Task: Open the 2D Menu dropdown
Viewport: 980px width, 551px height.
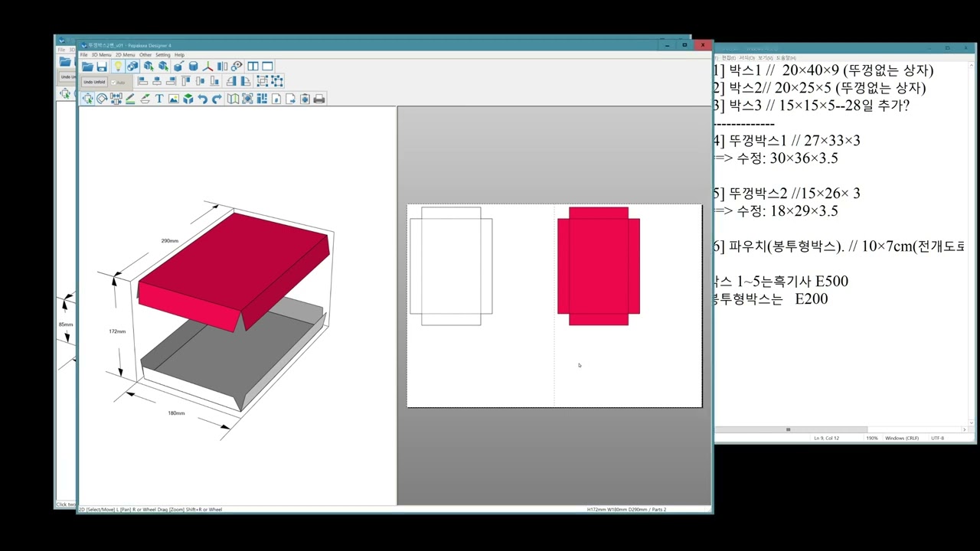Action: click(x=125, y=55)
